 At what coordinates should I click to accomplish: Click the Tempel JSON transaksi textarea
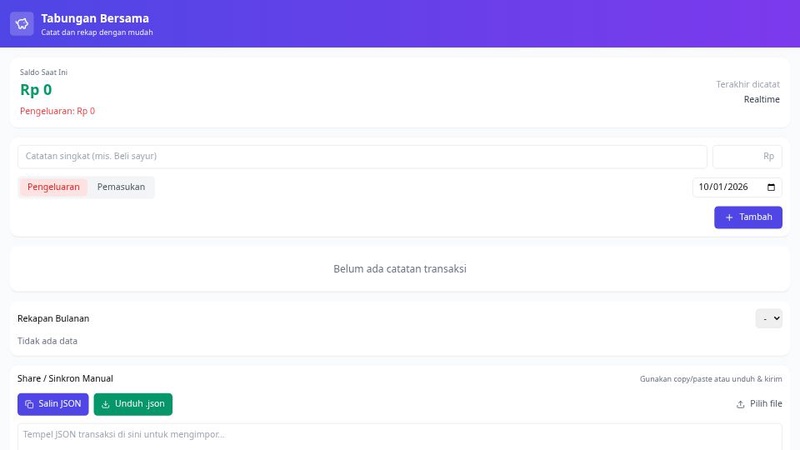[x=400, y=437]
